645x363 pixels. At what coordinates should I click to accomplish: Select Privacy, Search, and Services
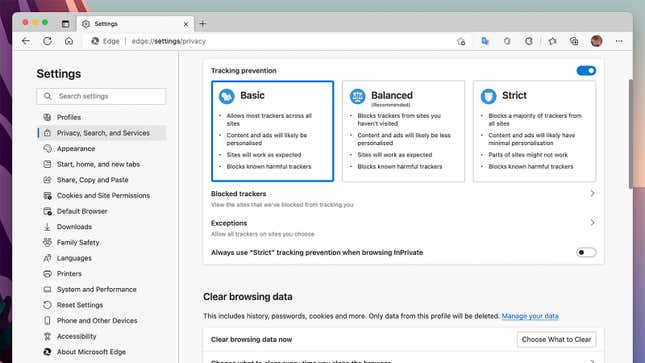[x=102, y=133]
